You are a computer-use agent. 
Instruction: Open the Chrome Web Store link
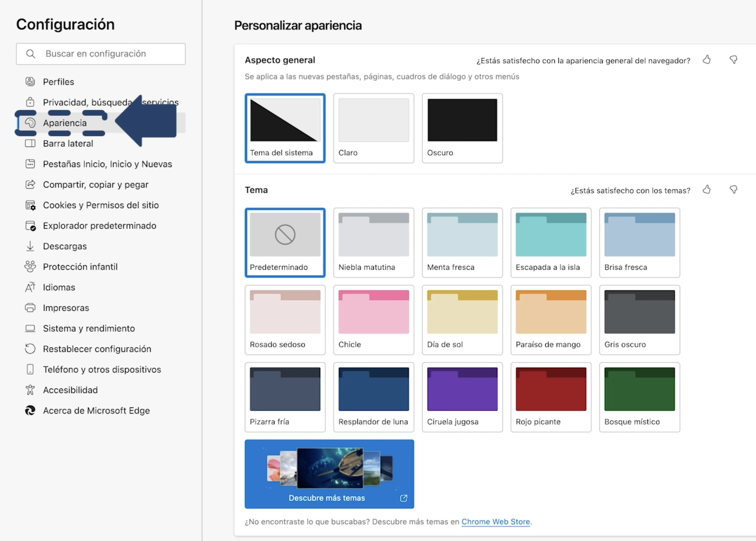tap(495, 522)
